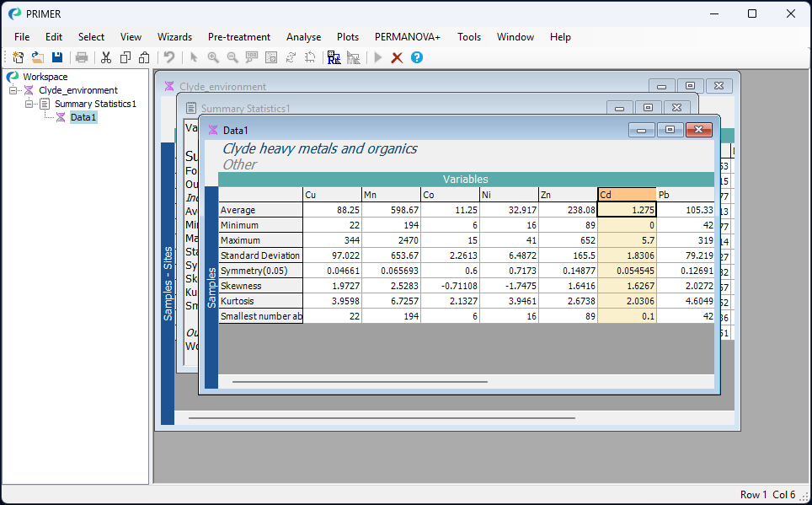The image size is (812, 505).
Task: Open PRIMER help
Action: [x=416, y=57]
